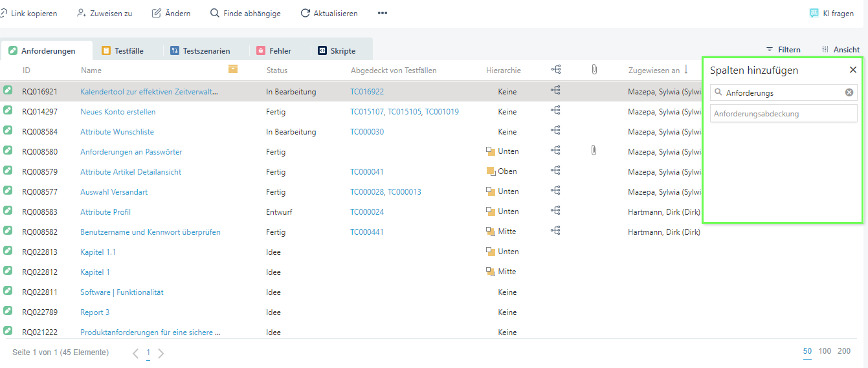Open test case link TC016922

(367, 92)
